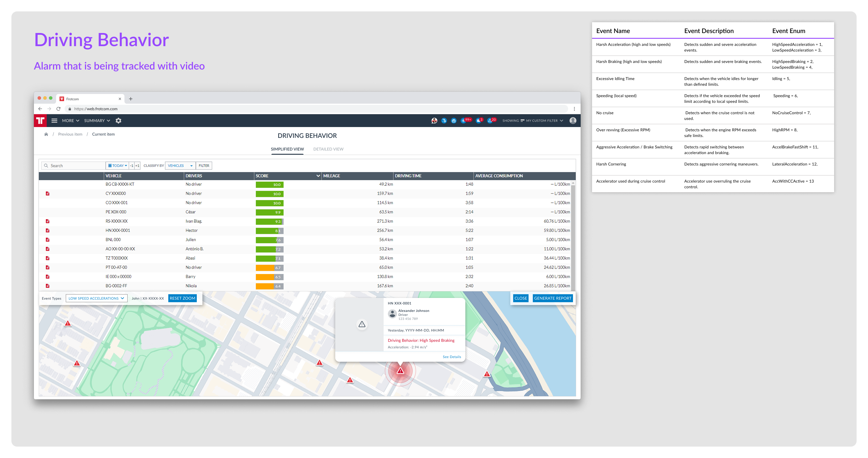Image resolution: width=868 pixels, height=458 pixels.
Task: Select the Simplified View tab
Action: (287, 149)
